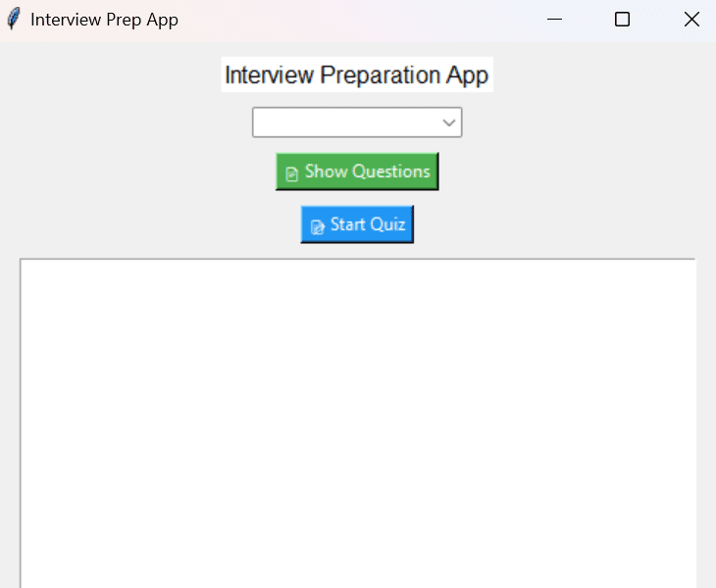Show Questions for selected category

click(357, 171)
